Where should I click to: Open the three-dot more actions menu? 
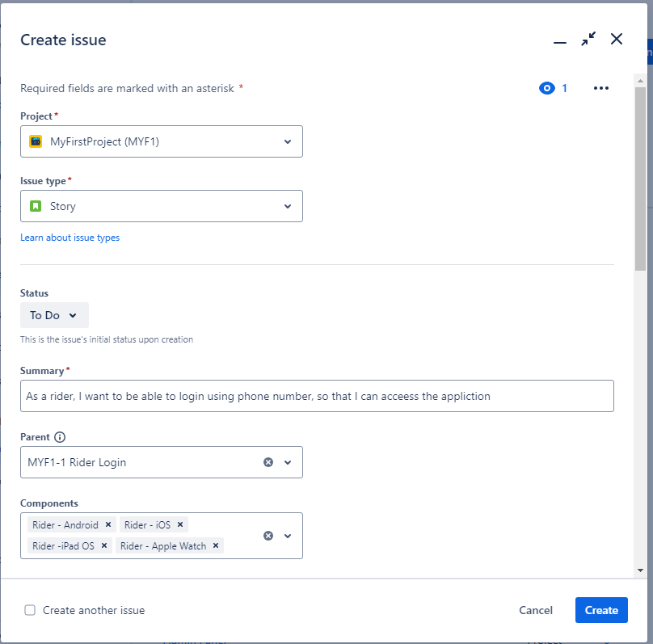point(600,88)
